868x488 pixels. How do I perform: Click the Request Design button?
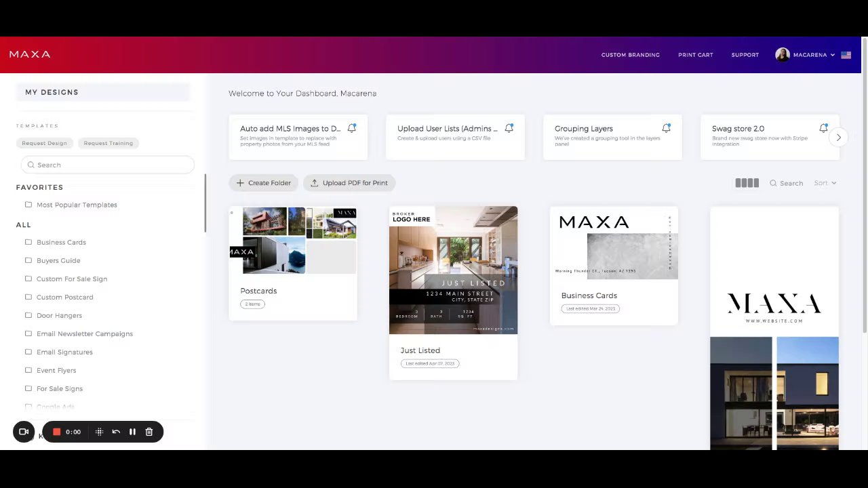click(44, 143)
